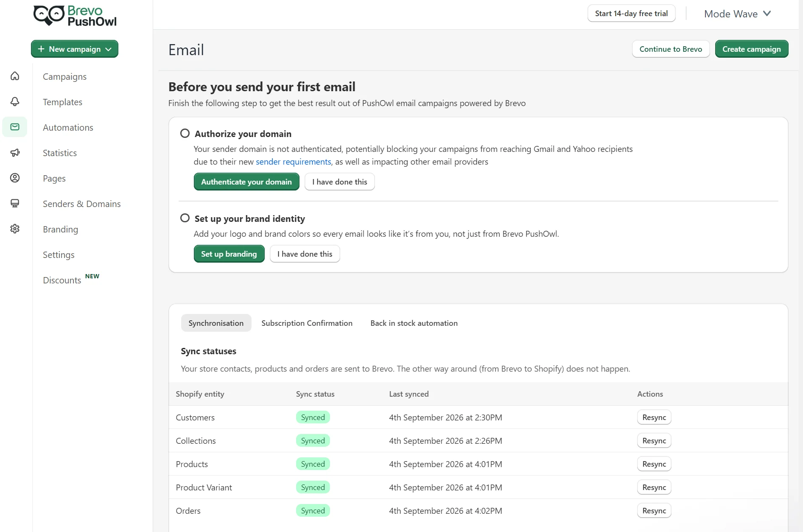Click Synced badge in Orders row

pos(313,510)
